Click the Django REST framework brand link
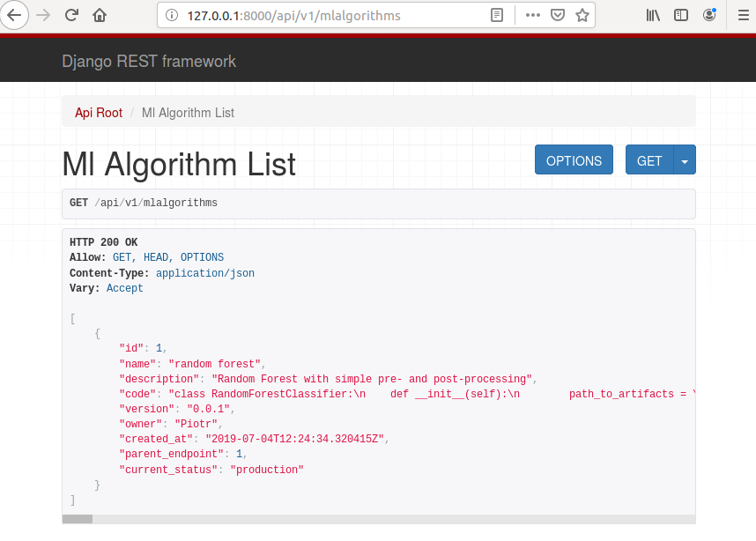 point(149,62)
